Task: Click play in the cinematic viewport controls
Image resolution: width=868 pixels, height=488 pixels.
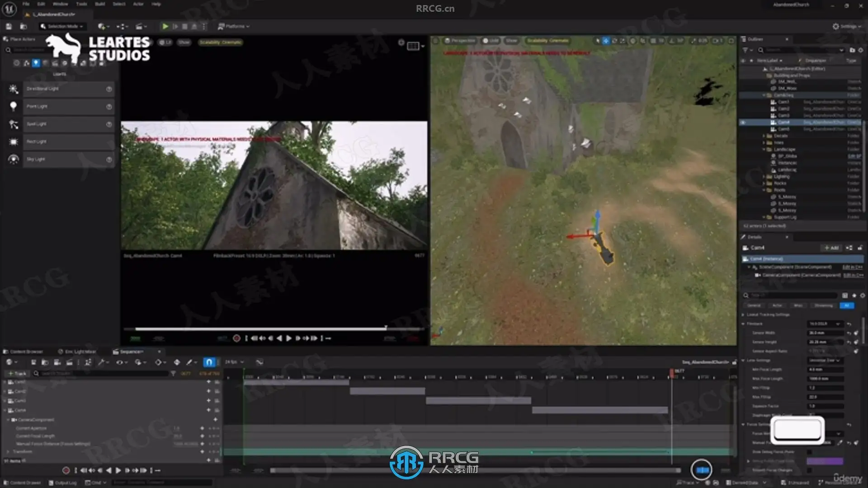Action: coord(289,338)
